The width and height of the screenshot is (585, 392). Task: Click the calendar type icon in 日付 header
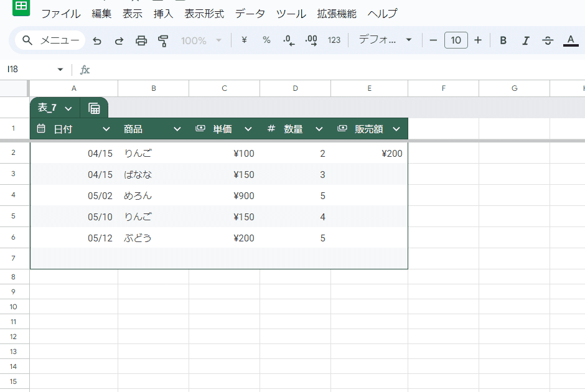(x=41, y=129)
